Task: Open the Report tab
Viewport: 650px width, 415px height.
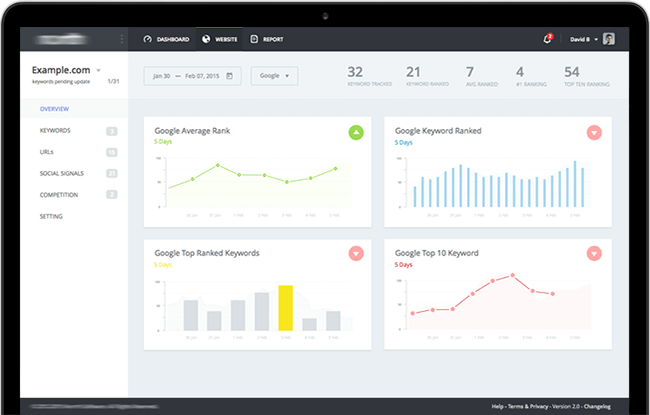Action: (x=267, y=39)
